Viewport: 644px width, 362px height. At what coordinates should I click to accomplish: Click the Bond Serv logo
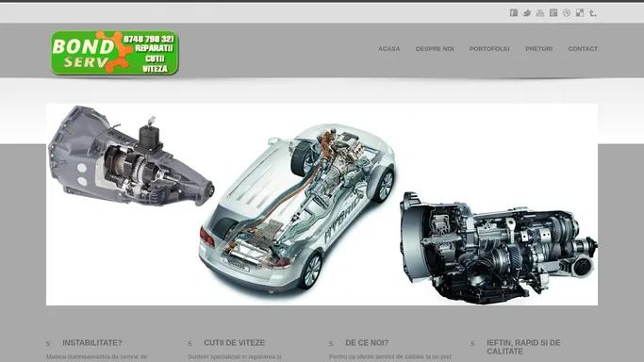click(115, 53)
